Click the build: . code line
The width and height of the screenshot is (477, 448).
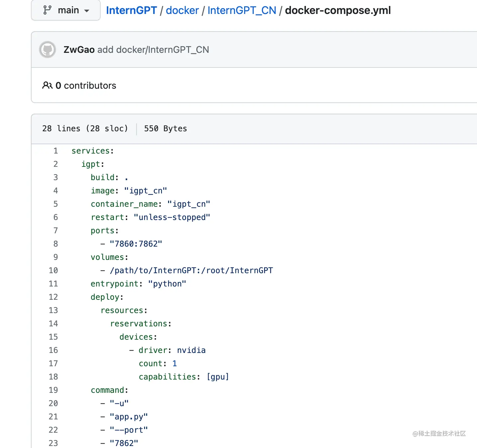point(109,177)
